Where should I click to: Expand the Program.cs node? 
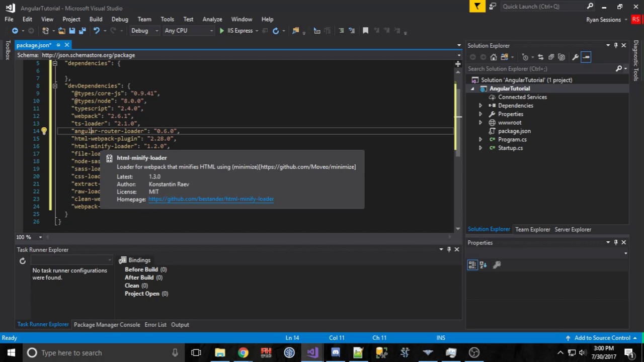(480, 139)
